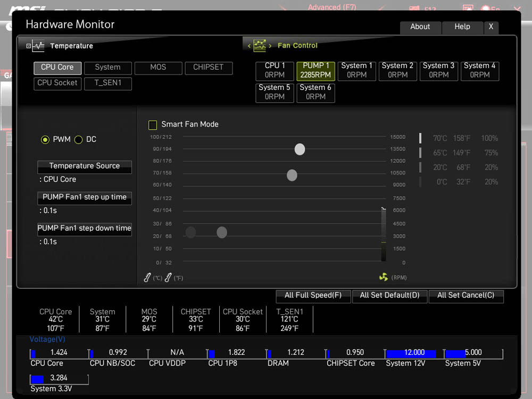Close Hardware Monitor with the X button

coord(491,27)
